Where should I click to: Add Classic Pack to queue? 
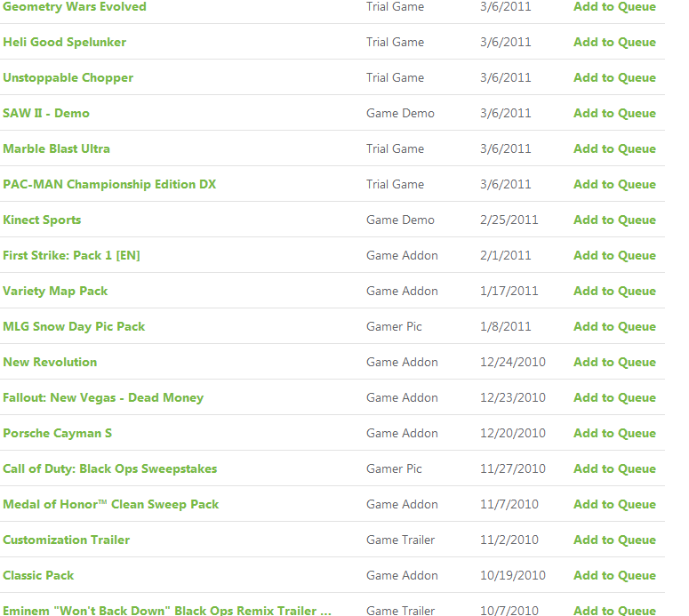[x=614, y=576]
